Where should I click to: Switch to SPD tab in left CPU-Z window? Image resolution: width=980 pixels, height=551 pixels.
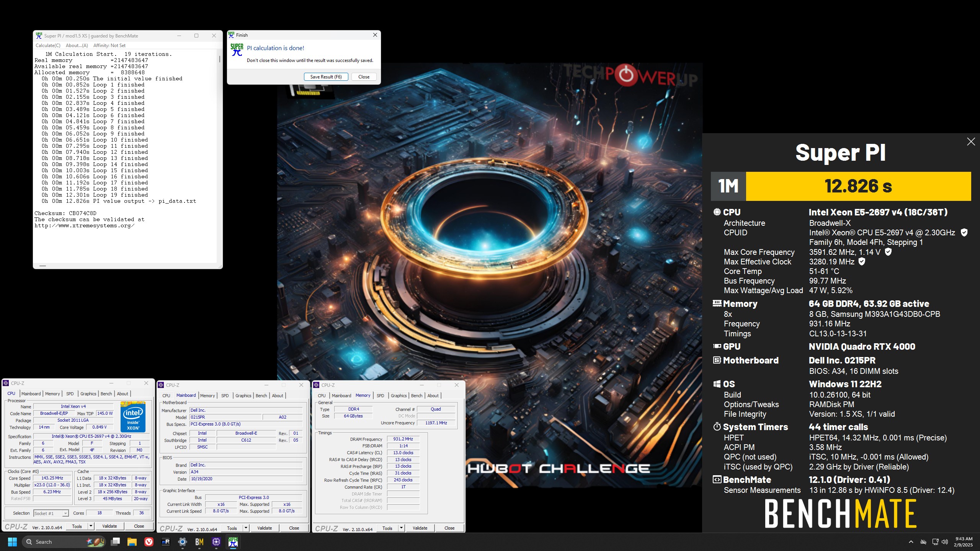pyautogui.click(x=70, y=394)
